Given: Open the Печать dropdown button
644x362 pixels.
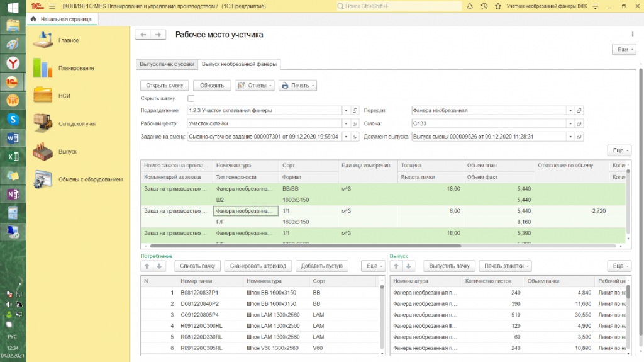Looking at the screenshot, I should coord(297,85).
